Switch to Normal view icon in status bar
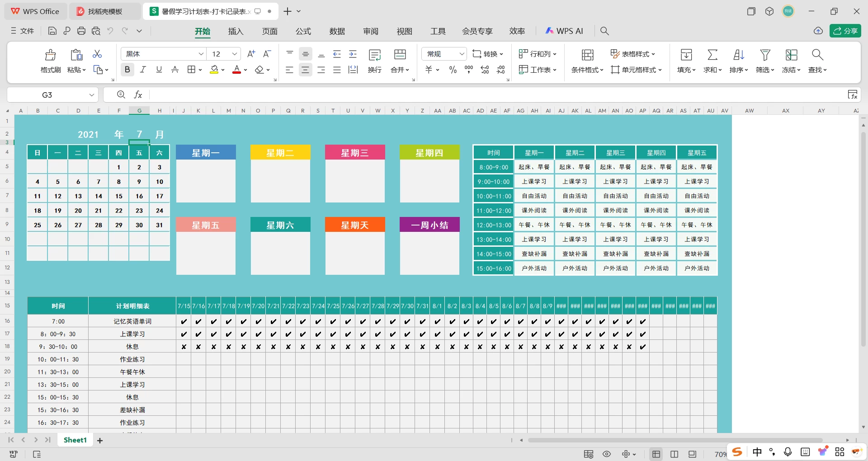Image resolution: width=868 pixels, height=461 pixels. point(656,454)
